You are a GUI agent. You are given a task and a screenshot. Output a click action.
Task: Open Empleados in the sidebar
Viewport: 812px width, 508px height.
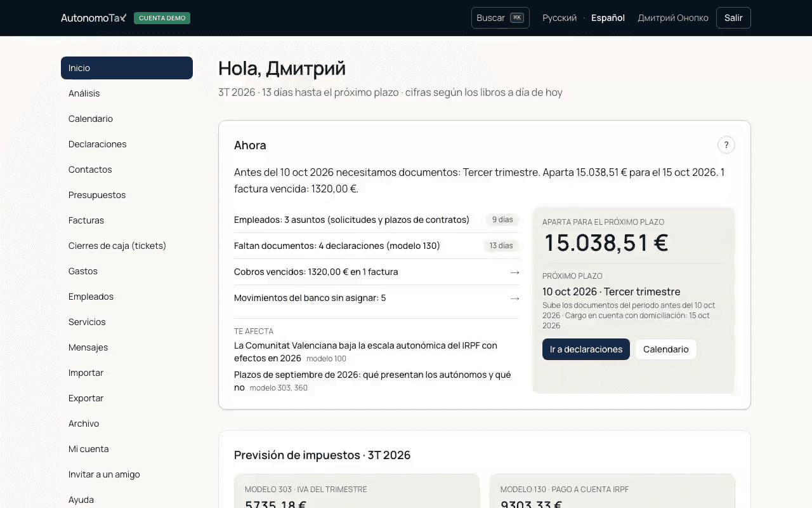[x=127, y=297]
